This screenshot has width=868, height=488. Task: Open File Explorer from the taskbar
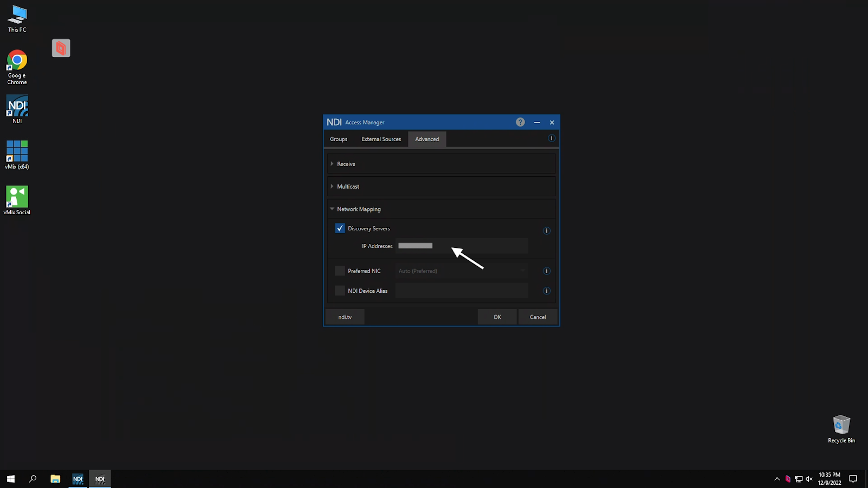coord(55,479)
